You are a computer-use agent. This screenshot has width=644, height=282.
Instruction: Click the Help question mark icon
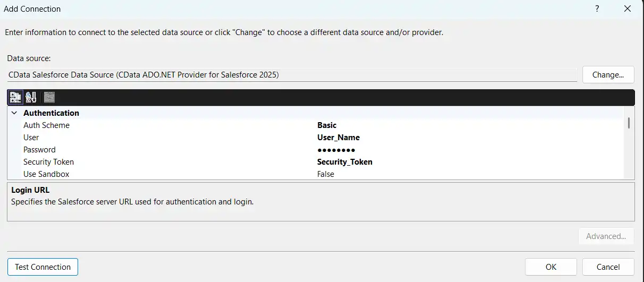[597, 8]
